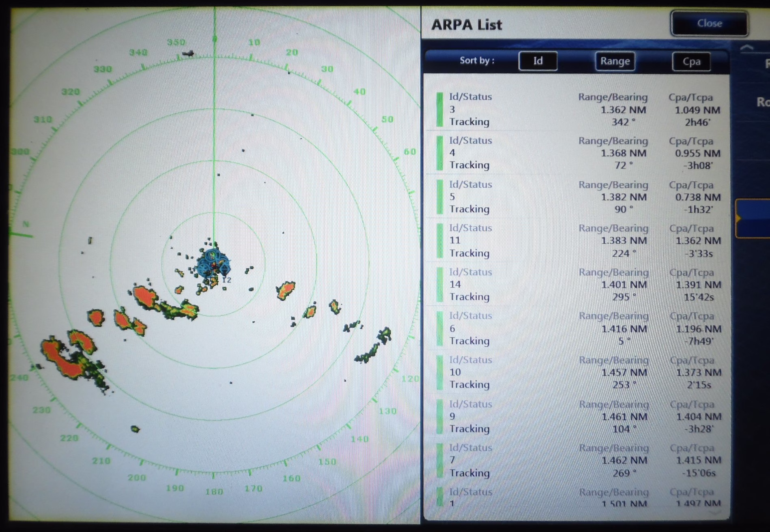Select target 7 at bearing 269°
The height and width of the screenshot is (532, 770).
click(x=576, y=460)
